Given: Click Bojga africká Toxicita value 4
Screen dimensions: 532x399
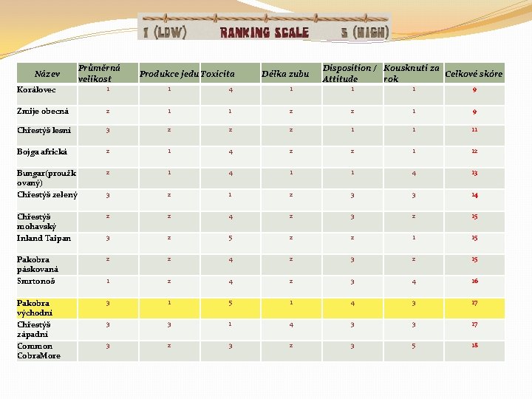Looking at the screenshot, I should [231, 151].
